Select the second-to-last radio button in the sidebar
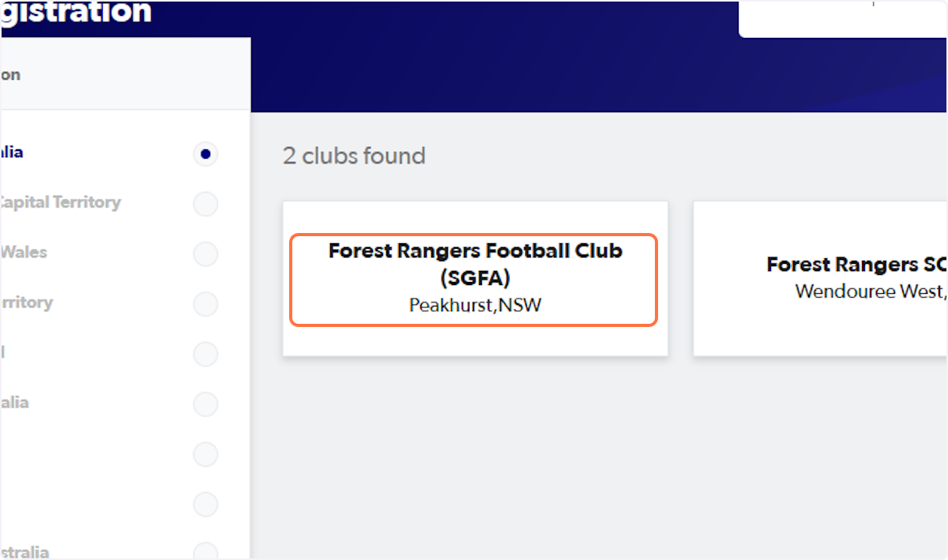Screen dimensions: 948x560 (205, 504)
